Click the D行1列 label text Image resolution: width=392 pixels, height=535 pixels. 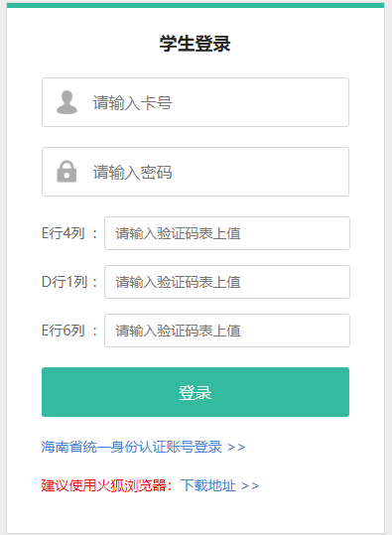[65, 282]
